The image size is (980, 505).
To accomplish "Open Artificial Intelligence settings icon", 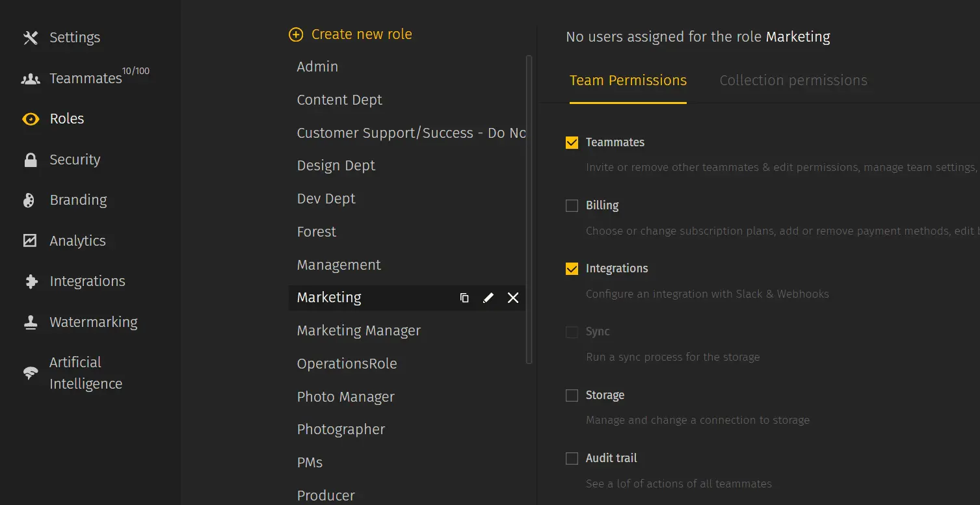I will coord(30,372).
